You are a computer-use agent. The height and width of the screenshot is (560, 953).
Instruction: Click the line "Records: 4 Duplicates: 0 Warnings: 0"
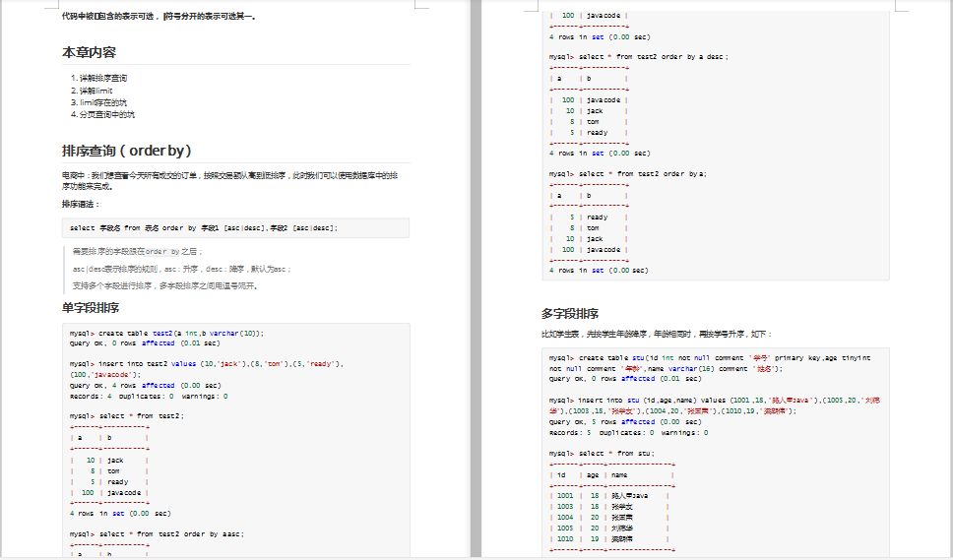coord(149,397)
